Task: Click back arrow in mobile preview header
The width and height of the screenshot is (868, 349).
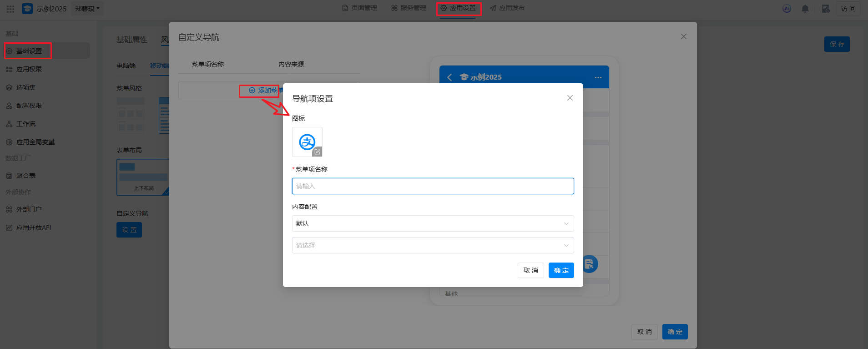Action: [x=449, y=77]
